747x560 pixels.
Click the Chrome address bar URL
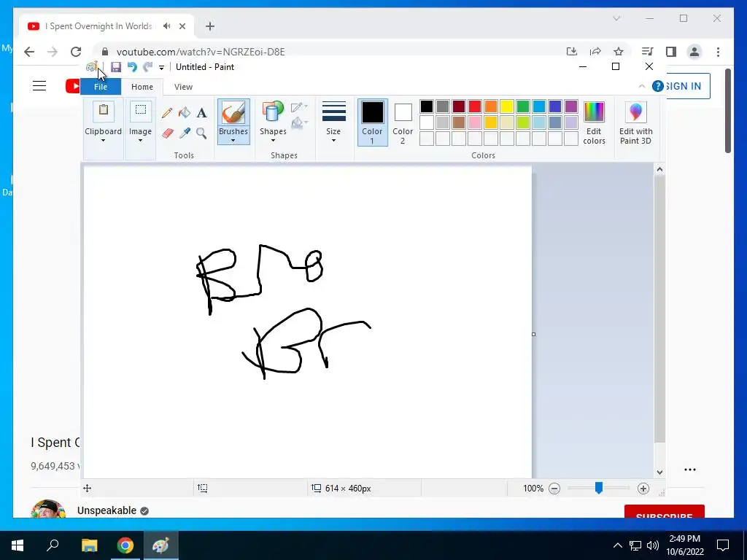(x=201, y=52)
